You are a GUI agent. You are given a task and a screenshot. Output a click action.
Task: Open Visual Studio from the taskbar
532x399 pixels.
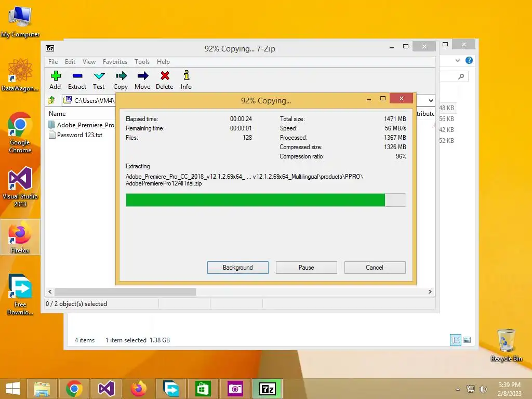[106, 389]
